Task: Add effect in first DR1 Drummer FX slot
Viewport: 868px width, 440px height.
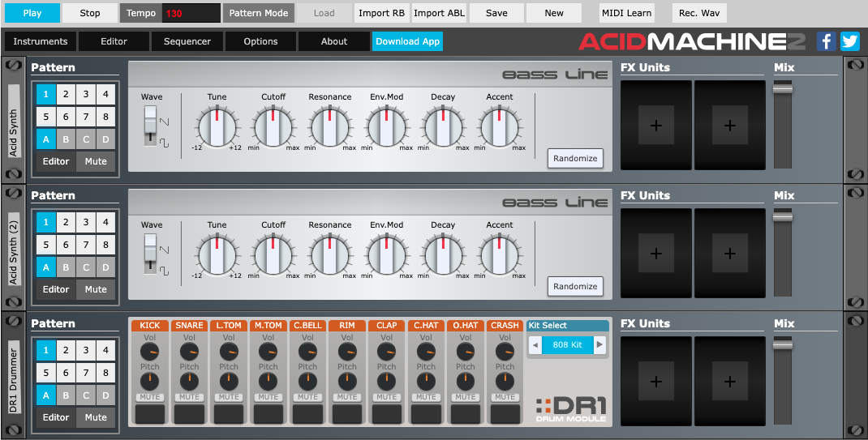Action: pos(656,382)
